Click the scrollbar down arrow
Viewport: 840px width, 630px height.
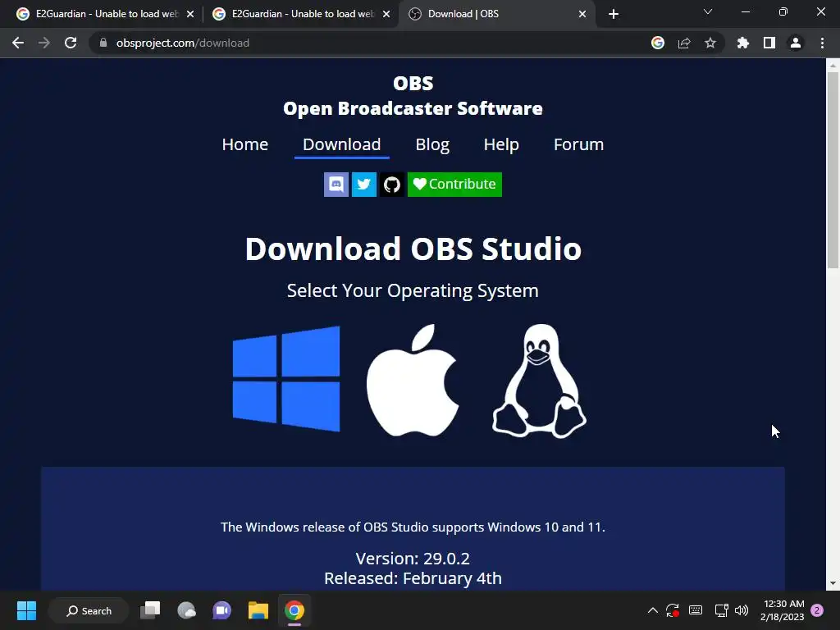click(x=833, y=583)
